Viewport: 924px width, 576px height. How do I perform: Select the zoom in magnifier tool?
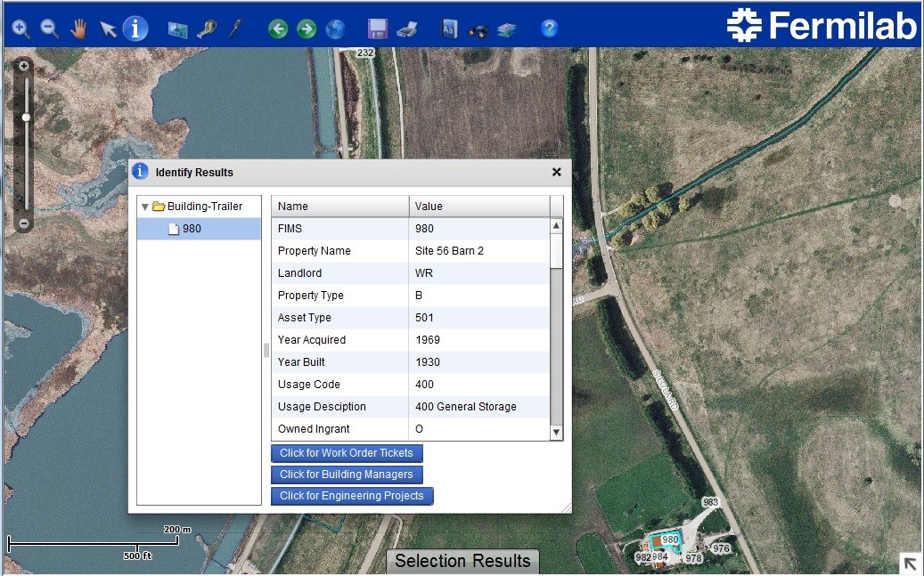click(x=20, y=29)
